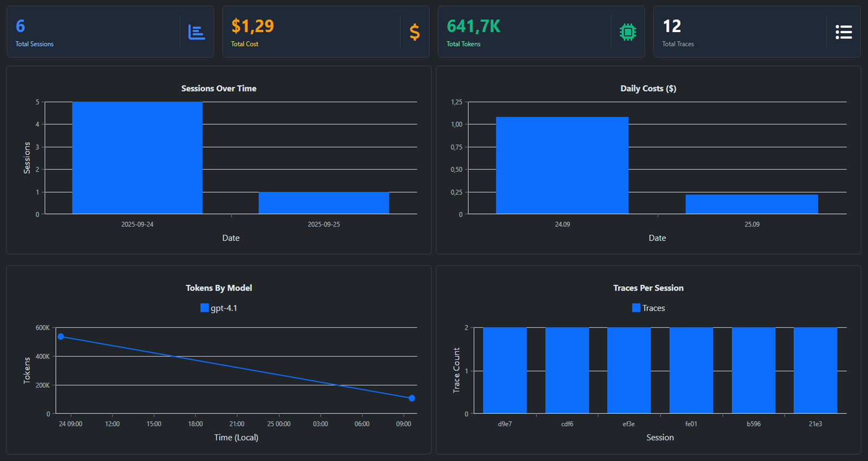868x461 pixels.
Task: Select the d9e7 session trace bar
Action: pyautogui.click(x=505, y=370)
